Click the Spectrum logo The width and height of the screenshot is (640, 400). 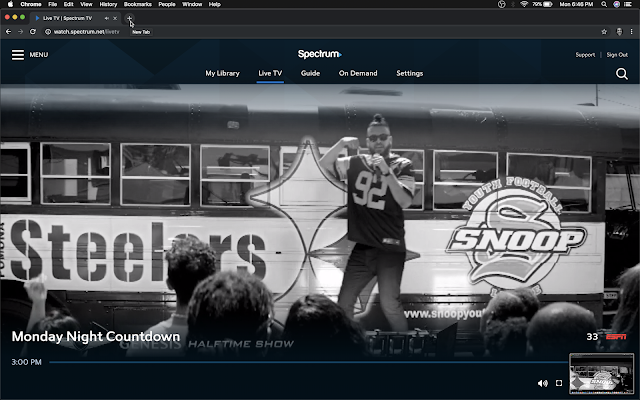coord(320,54)
